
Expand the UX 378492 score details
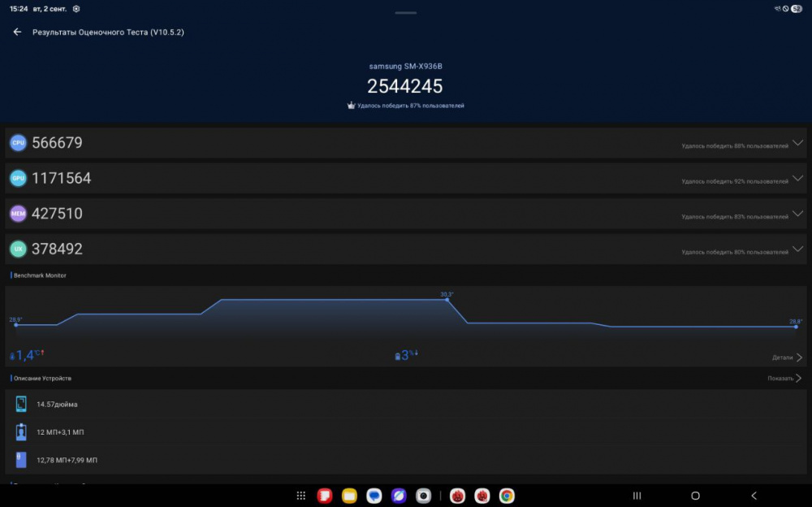pos(797,249)
